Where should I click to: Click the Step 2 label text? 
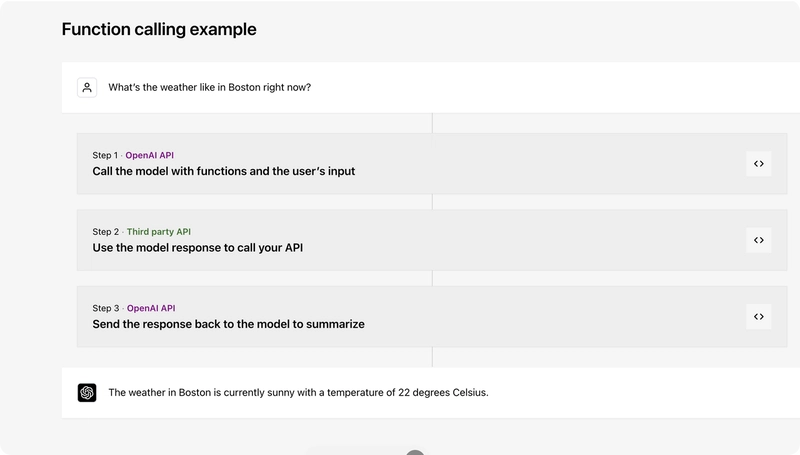(106, 232)
